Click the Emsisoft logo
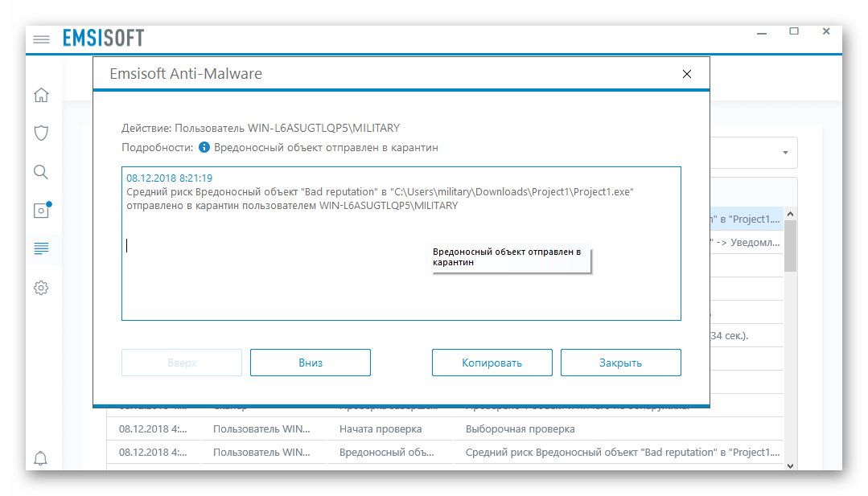The height and width of the screenshot is (496, 868). (104, 38)
